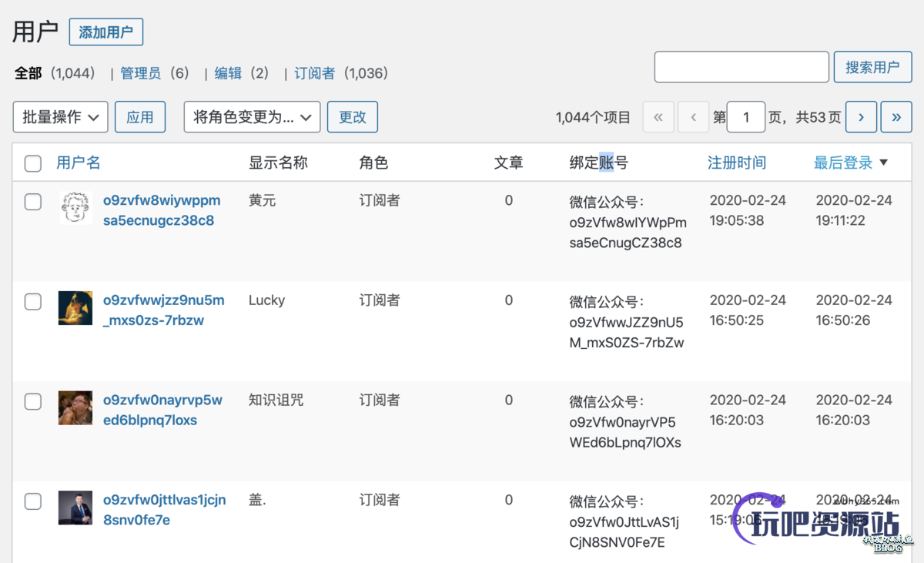Filter users by 订阅者 role
Image resolution: width=924 pixels, height=563 pixels.
pos(314,73)
